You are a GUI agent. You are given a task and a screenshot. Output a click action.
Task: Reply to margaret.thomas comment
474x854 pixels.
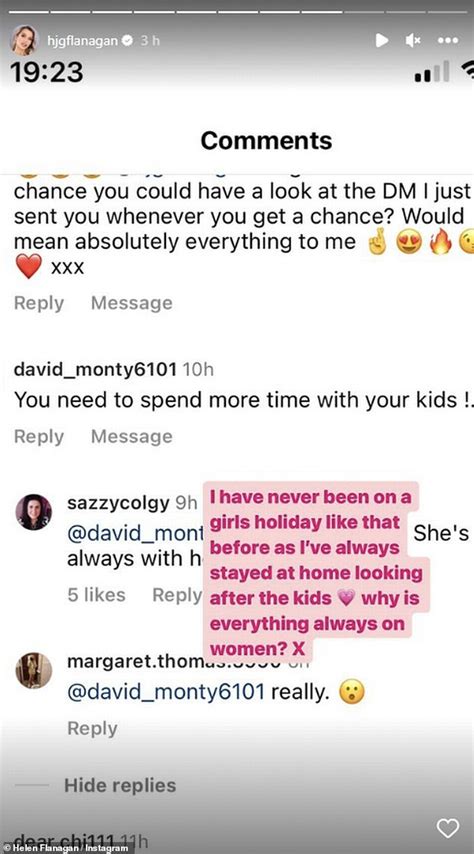pyautogui.click(x=93, y=728)
